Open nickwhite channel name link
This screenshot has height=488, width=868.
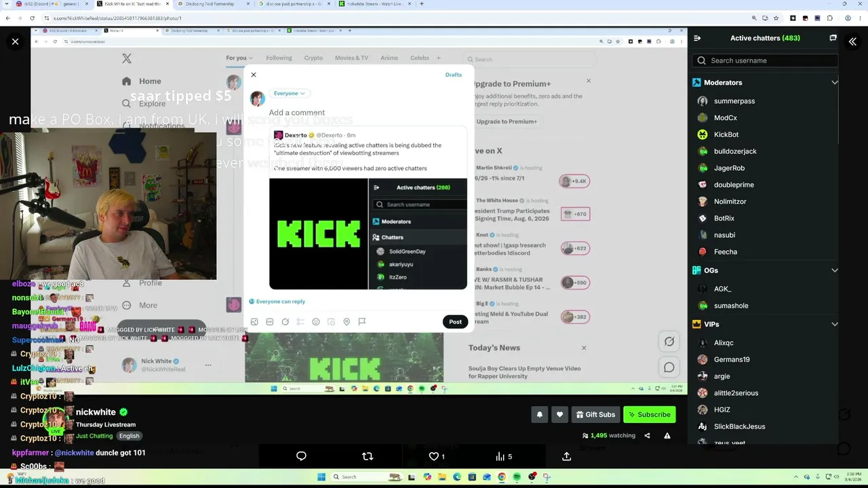[96, 412]
